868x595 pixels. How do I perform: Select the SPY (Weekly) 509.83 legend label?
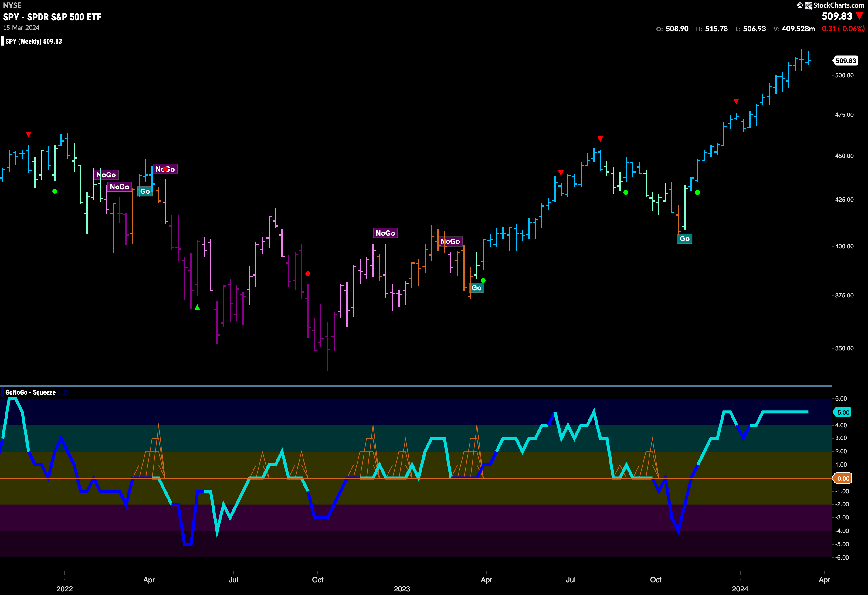click(x=34, y=42)
